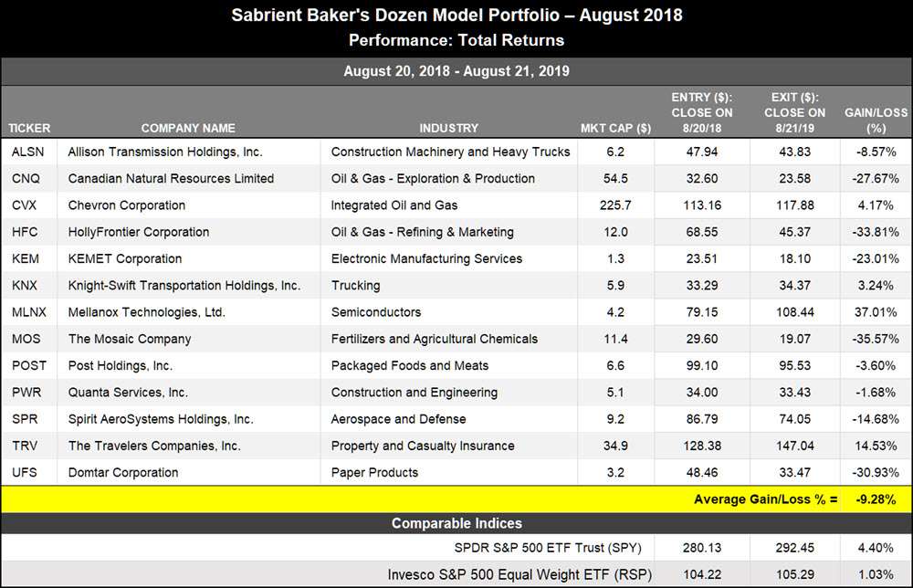Select the HFC ticker cell
Screen dimensions: 913x588
click(x=25, y=232)
